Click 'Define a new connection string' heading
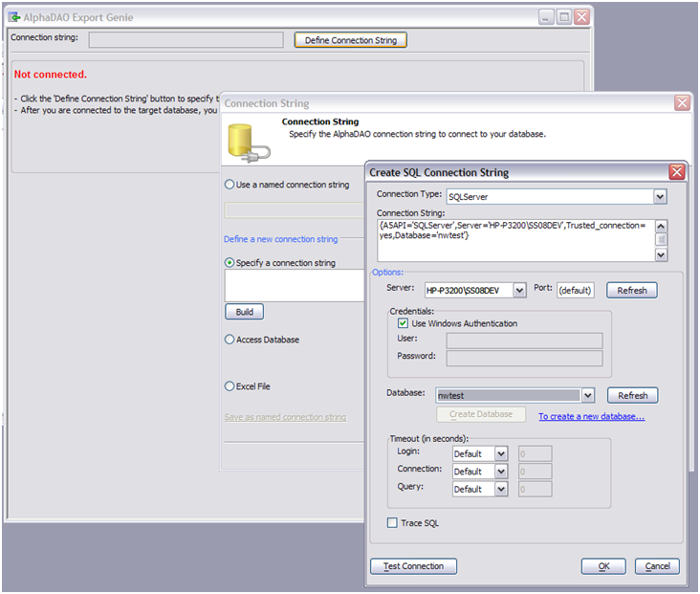Screen dimensions: 700x594 tap(281, 239)
